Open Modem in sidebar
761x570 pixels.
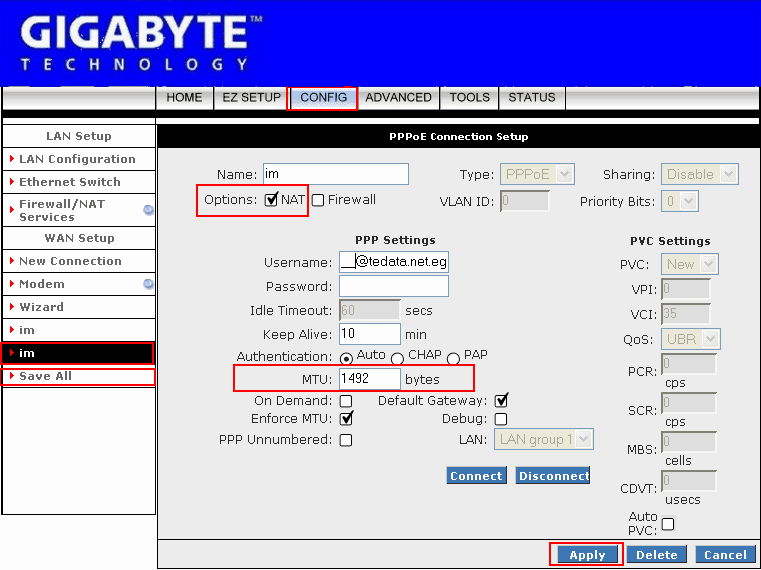pos(79,284)
